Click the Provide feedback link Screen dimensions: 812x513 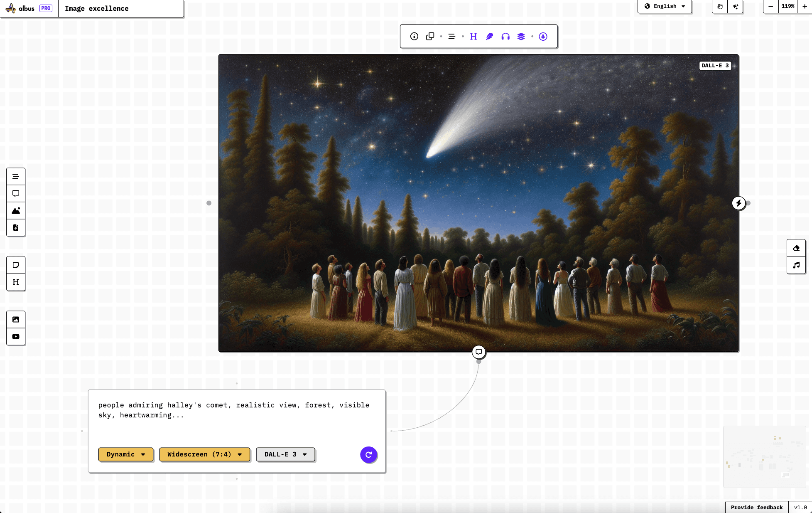[756, 507]
